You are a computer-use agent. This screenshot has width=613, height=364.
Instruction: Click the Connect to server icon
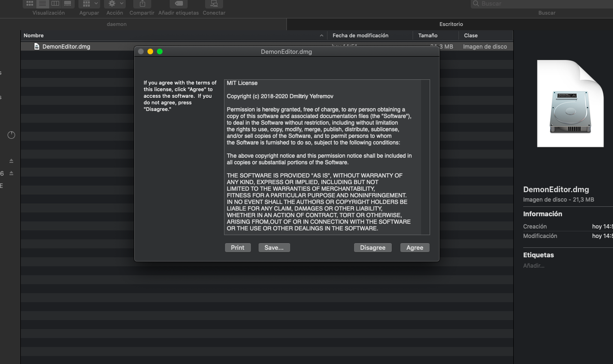coord(214,3)
